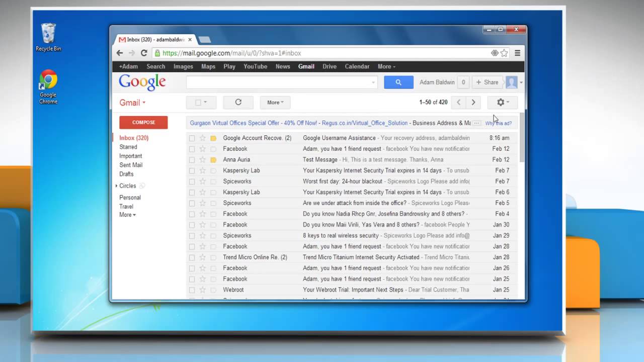
Task: Open the Gmail settings gear
Action: coord(503,102)
